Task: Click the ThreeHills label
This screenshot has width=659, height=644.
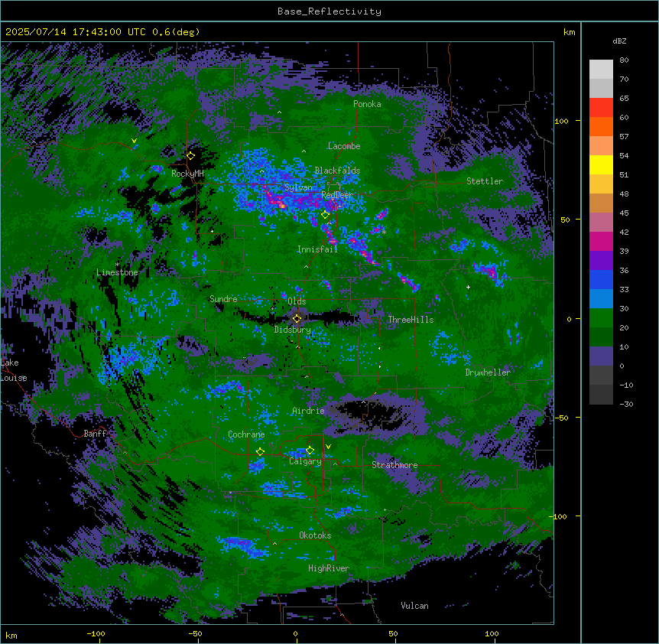Action: [411, 320]
